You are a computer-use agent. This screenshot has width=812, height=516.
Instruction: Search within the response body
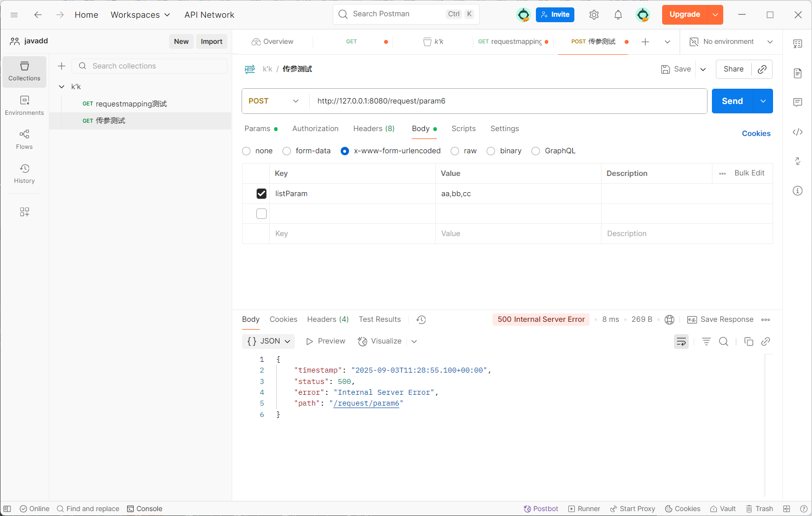coord(724,342)
